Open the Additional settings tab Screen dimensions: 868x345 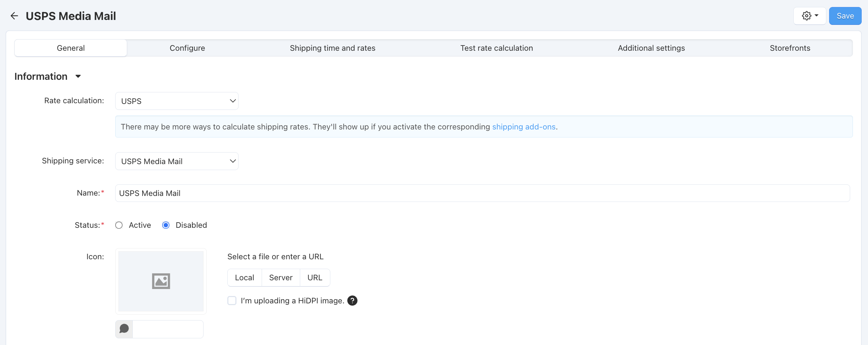pyautogui.click(x=651, y=48)
